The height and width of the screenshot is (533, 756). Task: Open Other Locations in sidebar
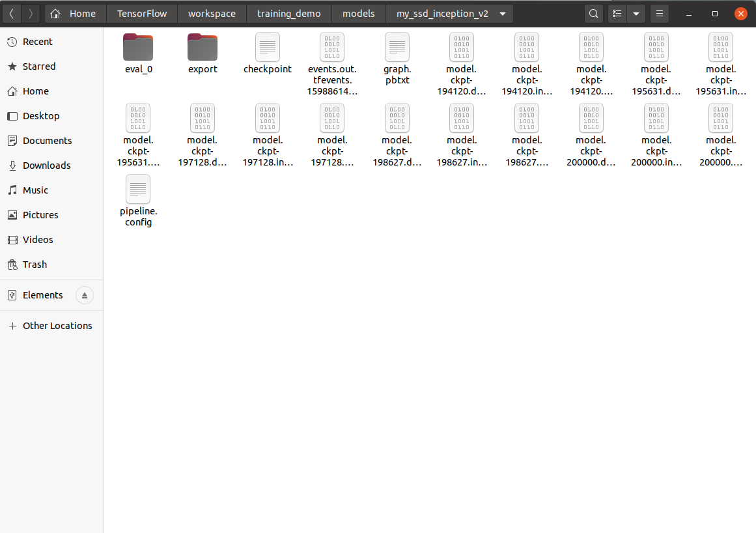(57, 326)
